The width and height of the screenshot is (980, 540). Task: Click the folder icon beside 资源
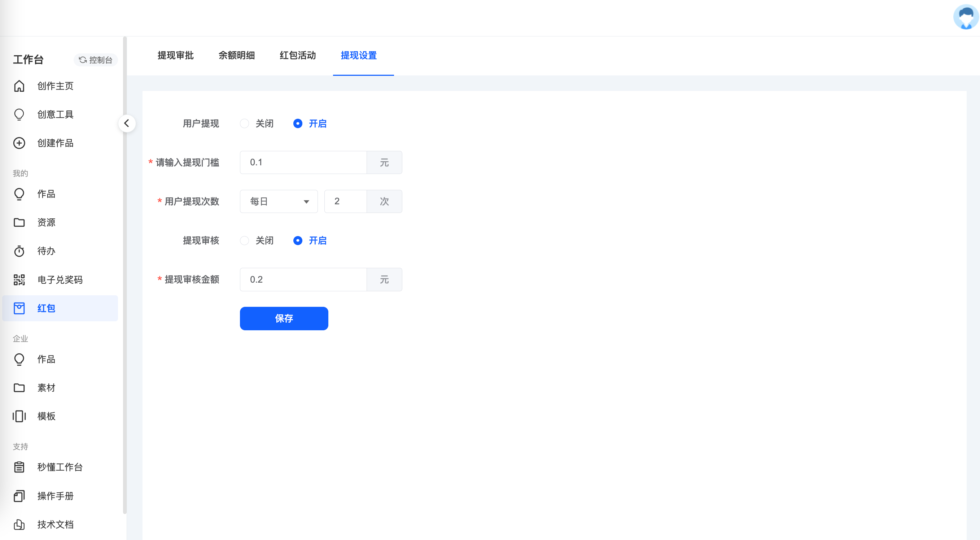(x=19, y=222)
